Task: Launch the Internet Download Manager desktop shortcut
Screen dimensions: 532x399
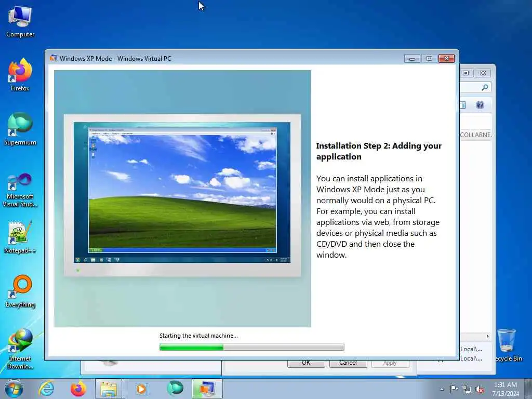Action: pyautogui.click(x=20, y=349)
